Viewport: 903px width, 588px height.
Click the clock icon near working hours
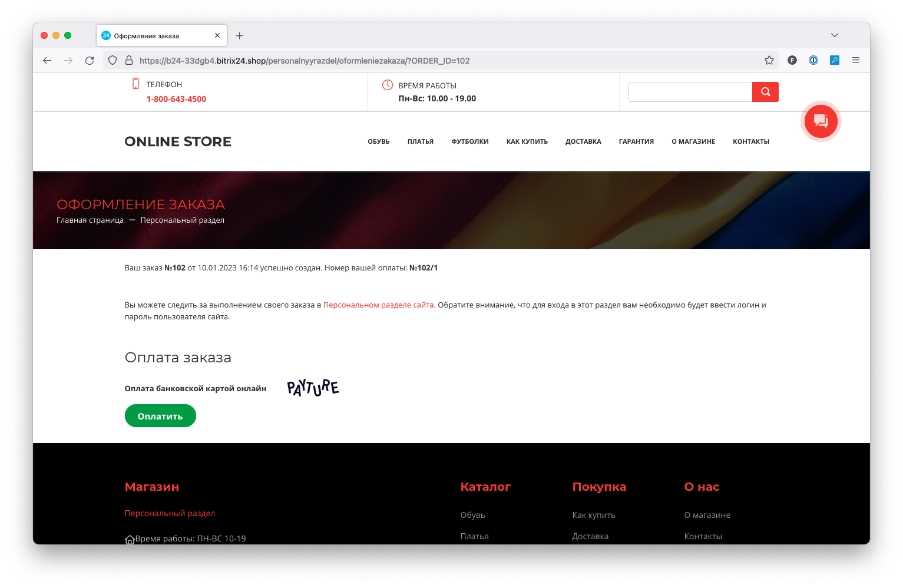coord(387,85)
